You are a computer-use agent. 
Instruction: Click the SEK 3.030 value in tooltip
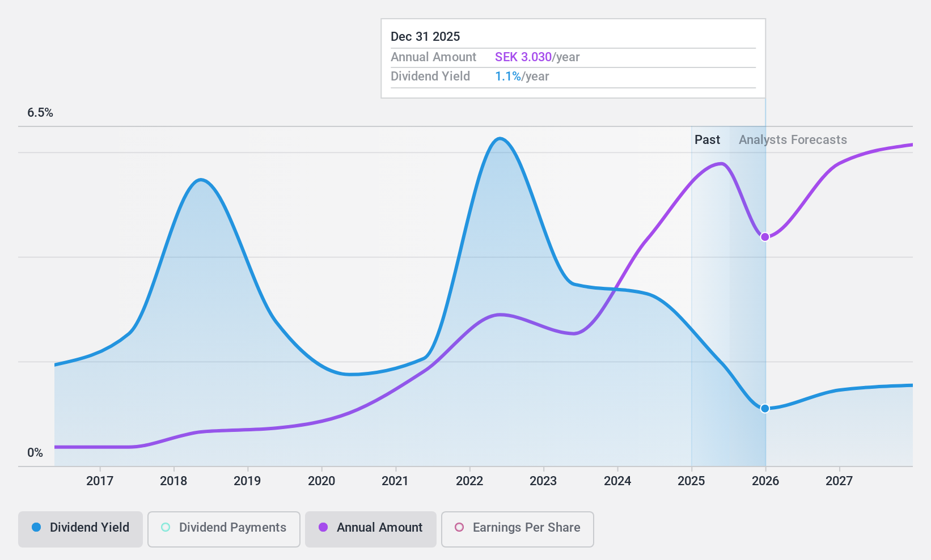[523, 57]
